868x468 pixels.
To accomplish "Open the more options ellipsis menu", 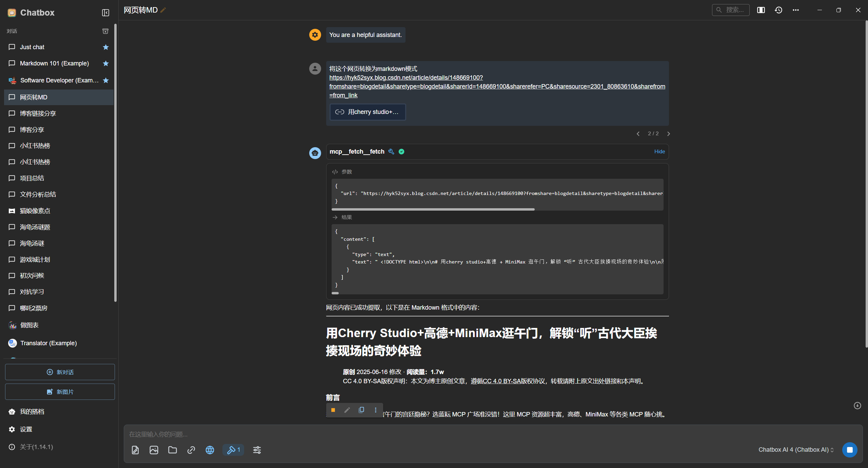I will [x=796, y=10].
